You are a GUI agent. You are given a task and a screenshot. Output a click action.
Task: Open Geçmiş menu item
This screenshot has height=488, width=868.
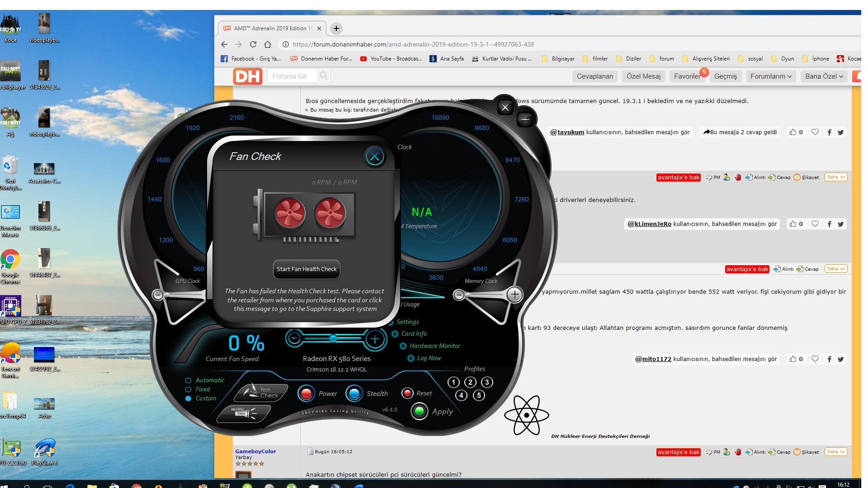click(x=725, y=76)
